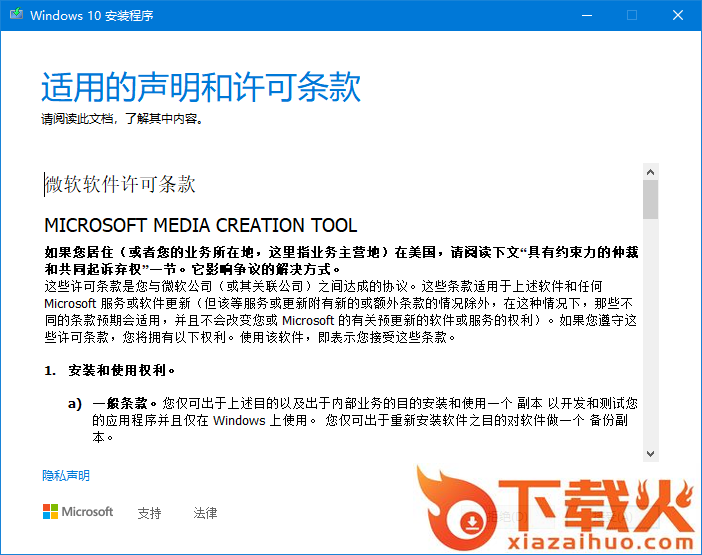Click the MICROSOFT MEDIA CREATION TOOL heading
Viewport: 702px width, 555px height.
point(201,225)
